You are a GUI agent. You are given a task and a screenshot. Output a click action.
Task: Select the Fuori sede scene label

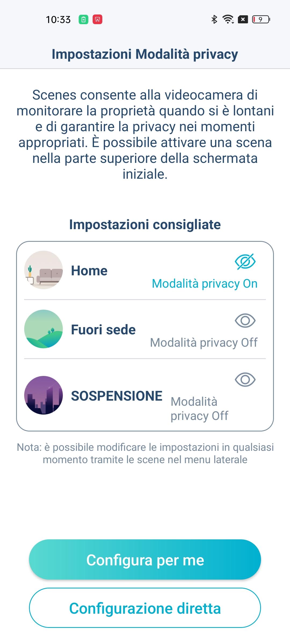[103, 330]
